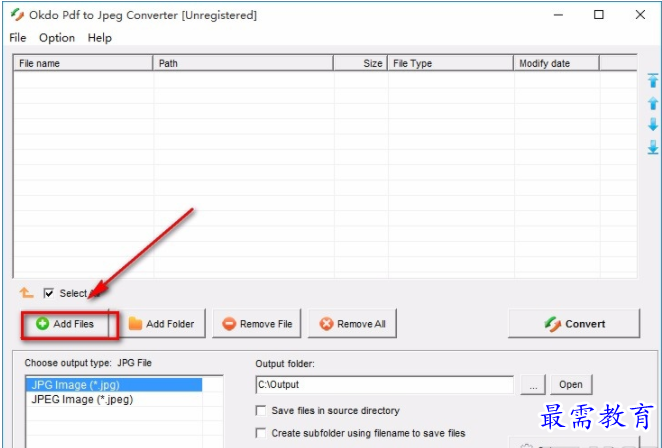Browse output folder with the ... button
The image size is (662, 448).
533,385
